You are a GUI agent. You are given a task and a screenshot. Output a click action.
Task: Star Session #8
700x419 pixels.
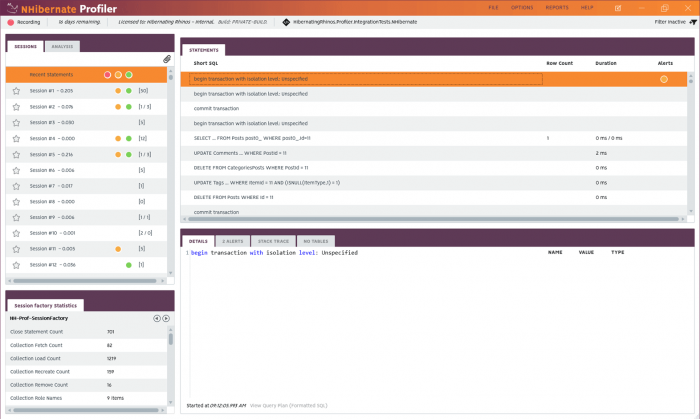click(x=17, y=202)
